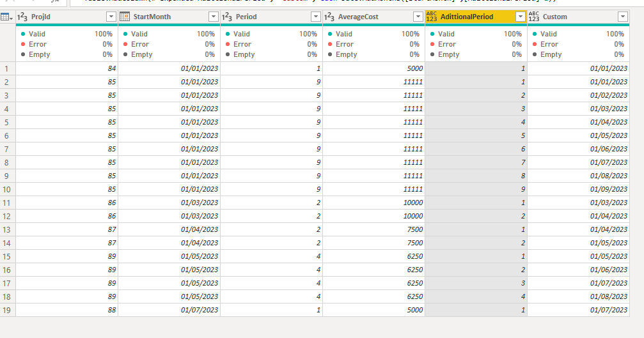Click Custom column Empty 0% stat
This screenshot has width=644, height=338.
tap(578, 54)
